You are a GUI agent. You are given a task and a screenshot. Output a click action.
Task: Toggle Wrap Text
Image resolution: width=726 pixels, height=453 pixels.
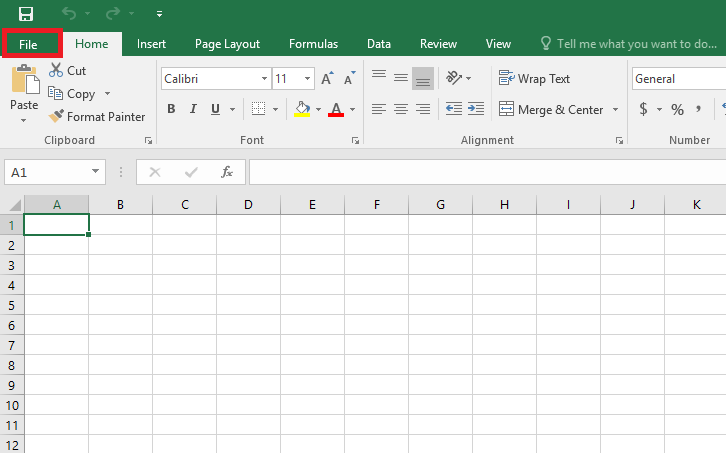coord(534,79)
